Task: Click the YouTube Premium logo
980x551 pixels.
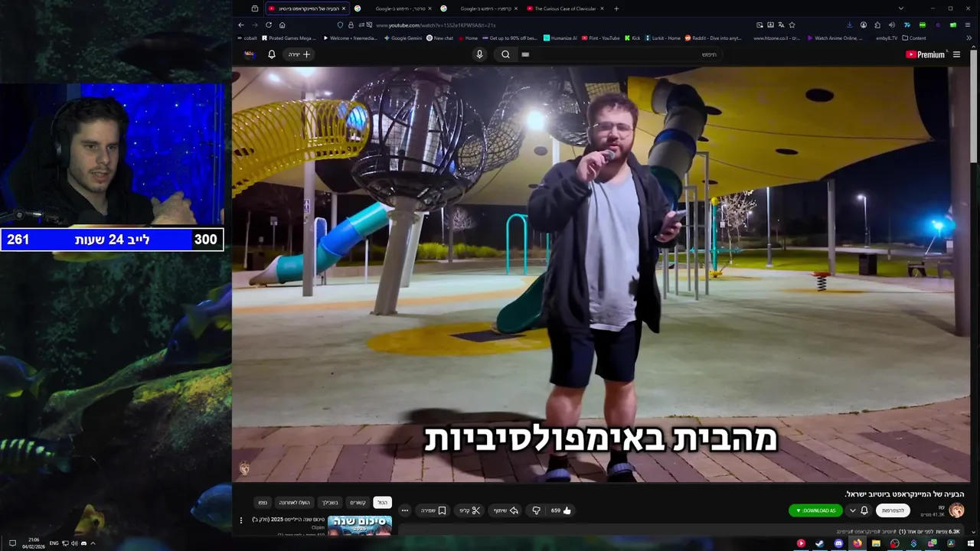Action: coord(925,54)
